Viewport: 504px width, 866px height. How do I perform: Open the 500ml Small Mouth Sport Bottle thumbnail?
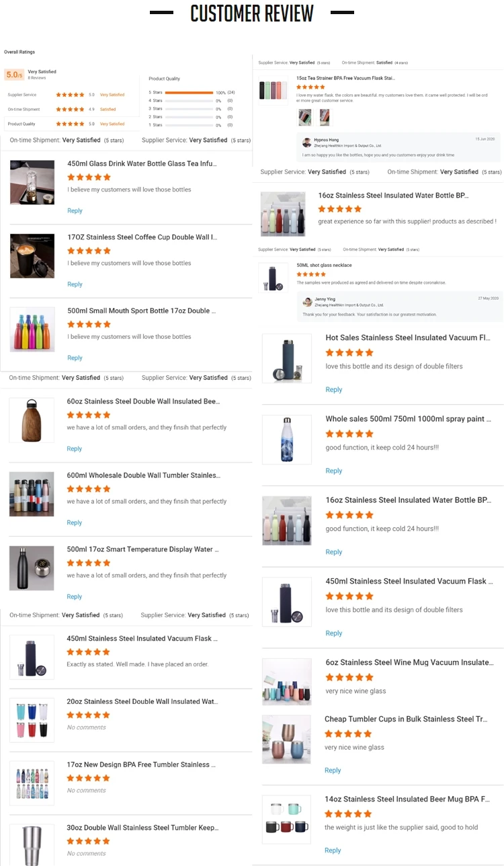pos(32,329)
